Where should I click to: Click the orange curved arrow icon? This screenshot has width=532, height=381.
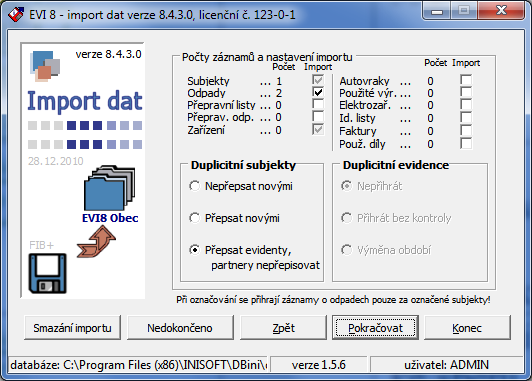coord(96,242)
